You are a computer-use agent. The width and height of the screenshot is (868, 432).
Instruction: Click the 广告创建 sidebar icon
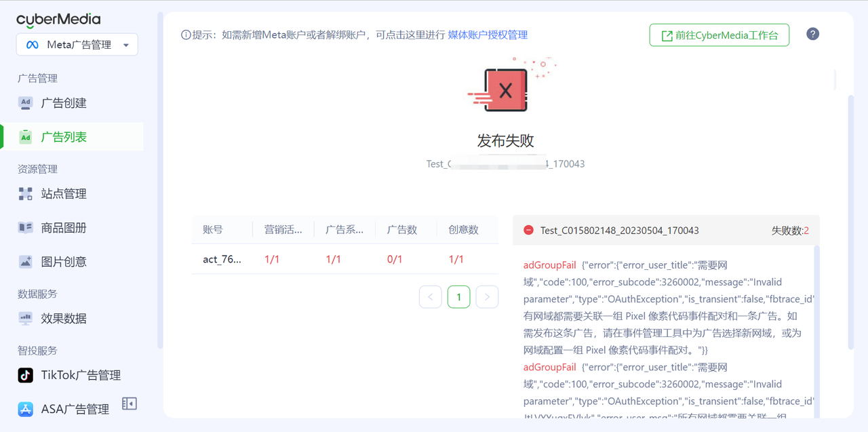pyautogui.click(x=26, y=103)
